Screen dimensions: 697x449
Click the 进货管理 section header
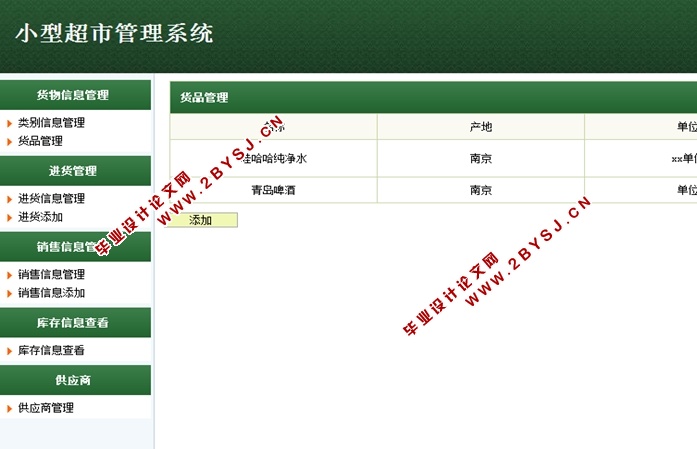click(x=75, y=171)
